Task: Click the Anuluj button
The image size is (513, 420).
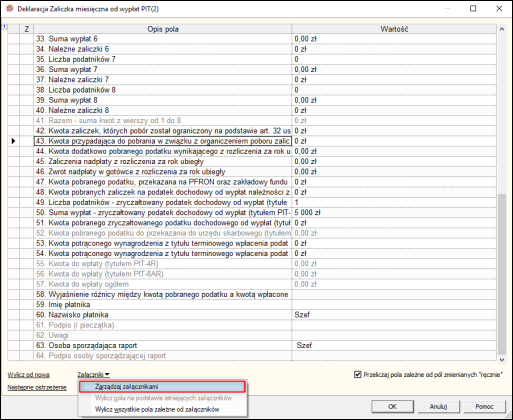Action: 438,406
